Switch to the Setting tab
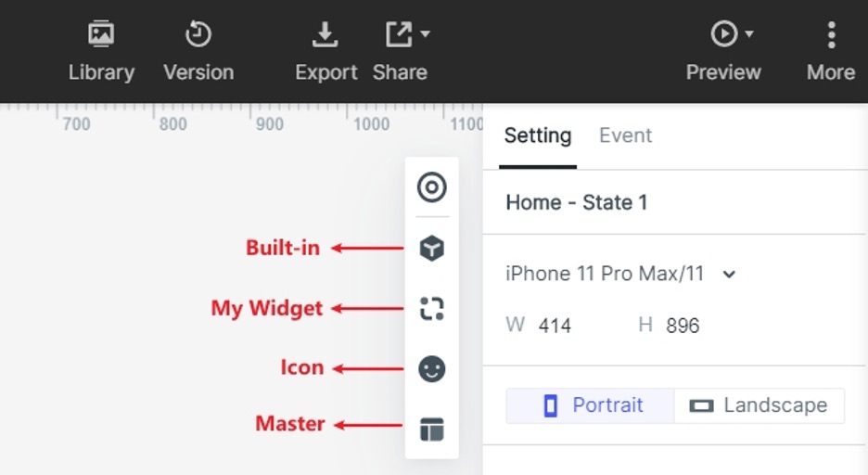The height and width of the screenshot is (475, 868). tap(537, 135)
